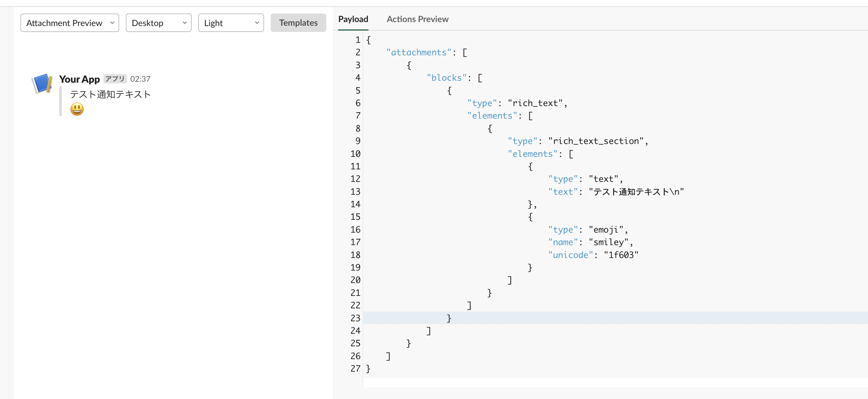Click line number 23 in the gutter
The height and width of the screenshot is (399, 868).
tap(355, 318)
